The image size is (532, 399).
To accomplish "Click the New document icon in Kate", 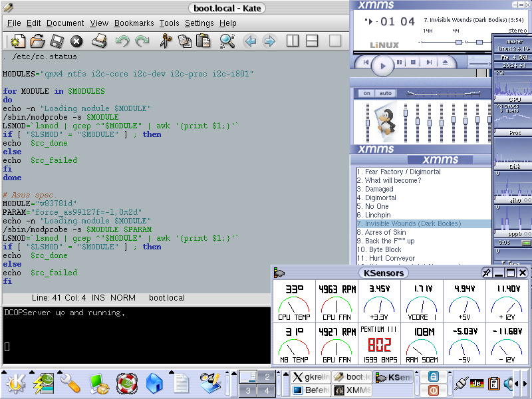I will click(x=18, y=41).
